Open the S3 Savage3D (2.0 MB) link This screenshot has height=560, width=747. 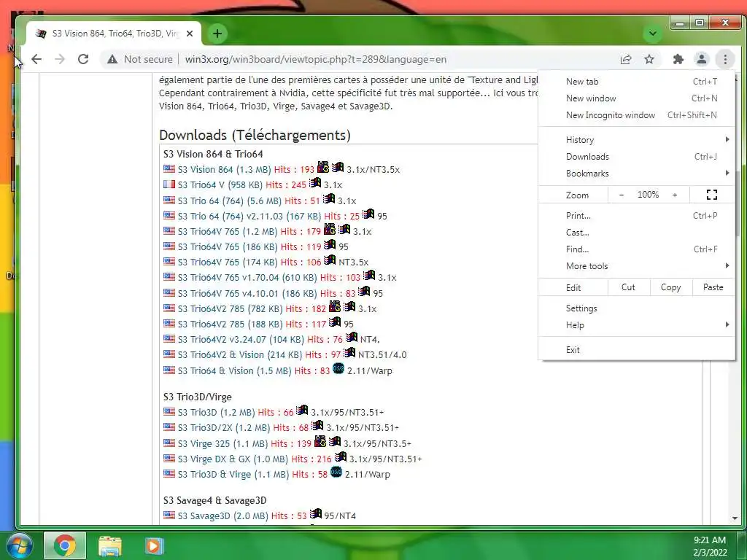[x=223, y=516]
